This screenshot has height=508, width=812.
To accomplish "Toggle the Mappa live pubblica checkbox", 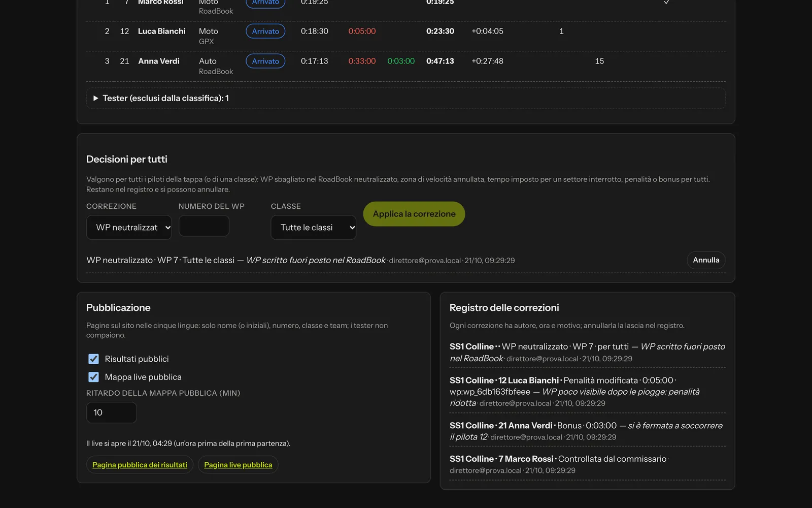I will 93,377.
